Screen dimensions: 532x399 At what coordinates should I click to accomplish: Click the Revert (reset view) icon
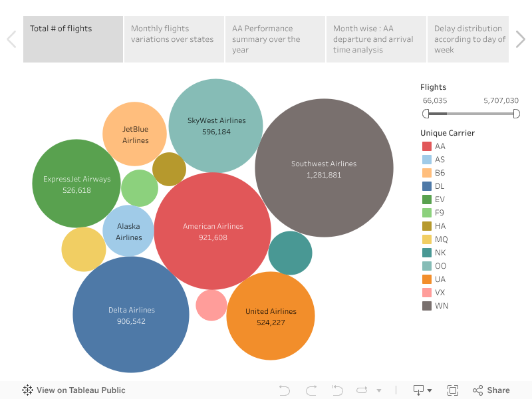pyautogui.click(x=337, y=390)
